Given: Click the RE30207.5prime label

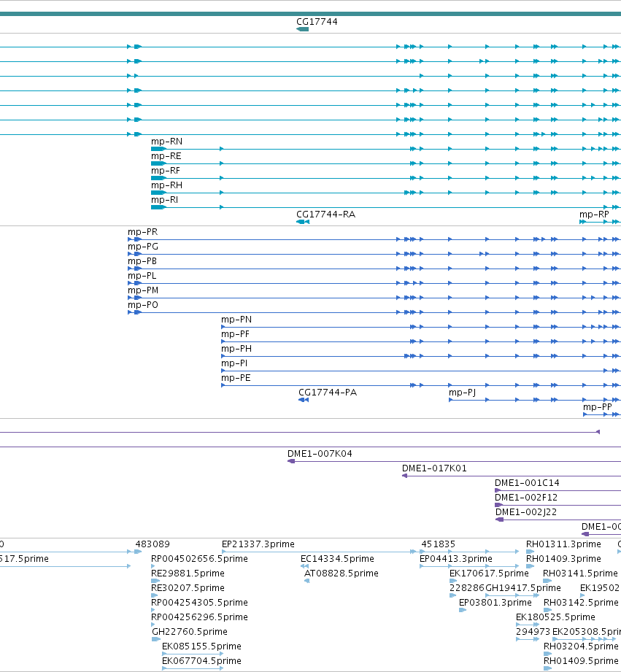Looking at the screenshot, I should point(188,587).
